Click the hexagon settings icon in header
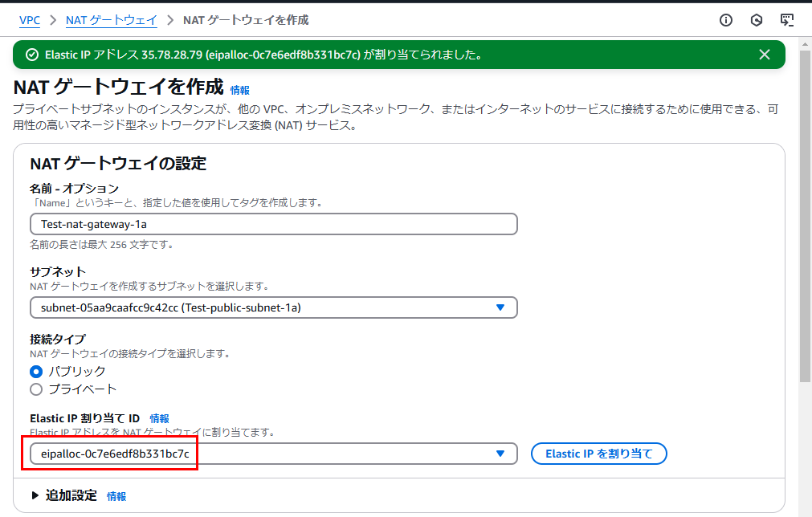The image size is (812, 517). pyautogui.click(x=757, y=20)
